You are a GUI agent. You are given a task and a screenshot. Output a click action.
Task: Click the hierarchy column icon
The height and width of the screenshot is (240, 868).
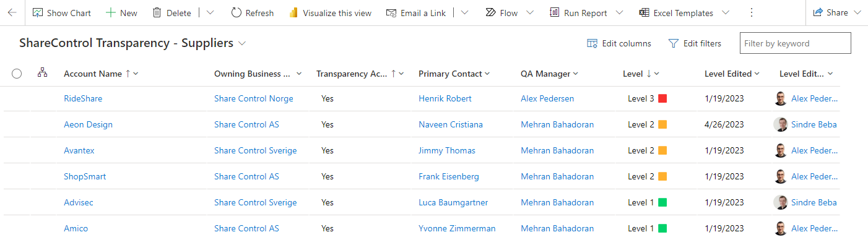[x=42, y=73]
